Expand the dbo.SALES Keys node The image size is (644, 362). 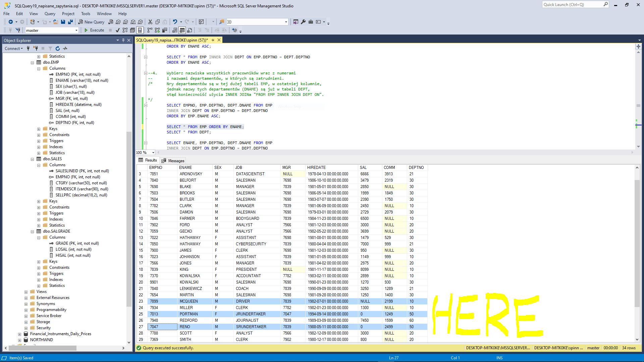click(x=39, y=201)
